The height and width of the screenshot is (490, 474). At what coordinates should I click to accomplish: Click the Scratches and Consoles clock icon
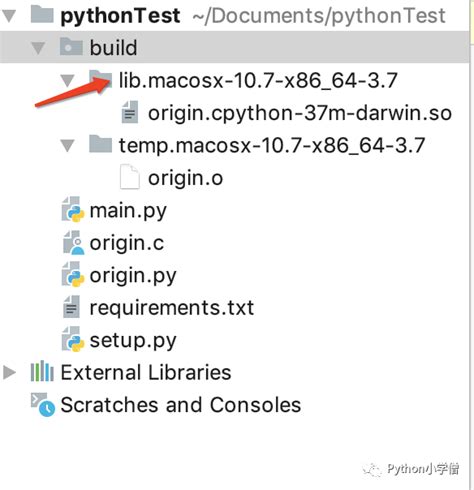(x=43, y=404)
